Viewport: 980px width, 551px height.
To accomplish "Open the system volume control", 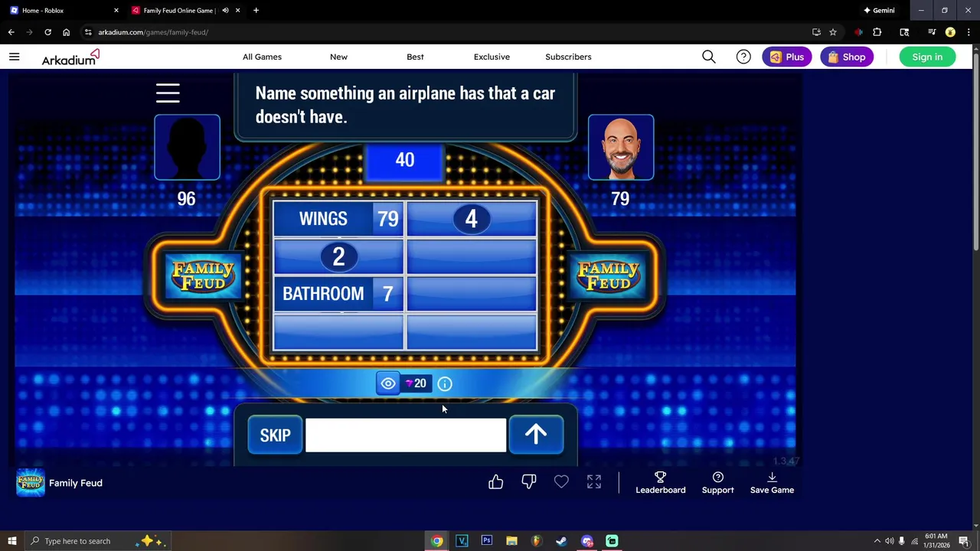I will (889, 541).
